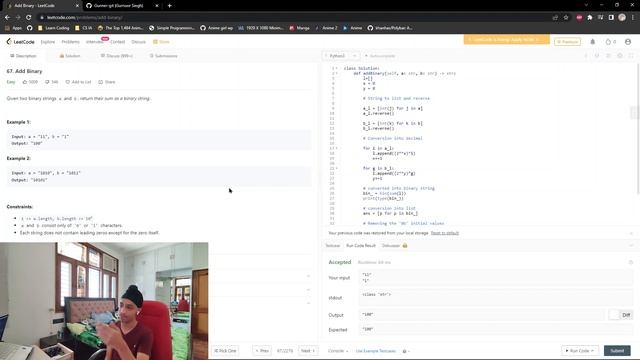
Task: Open the Solution tab
Action: [70, 56]
